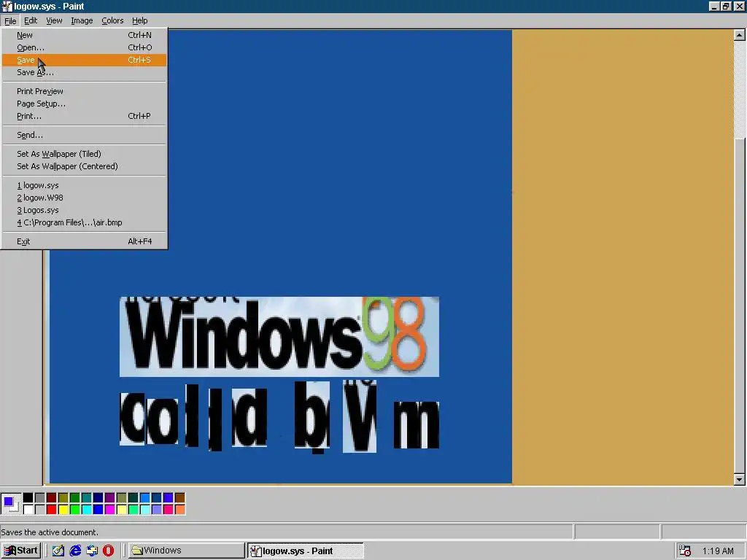Choose New from the File menu
The width and height of the screenshot is (747, 560).
85,35
